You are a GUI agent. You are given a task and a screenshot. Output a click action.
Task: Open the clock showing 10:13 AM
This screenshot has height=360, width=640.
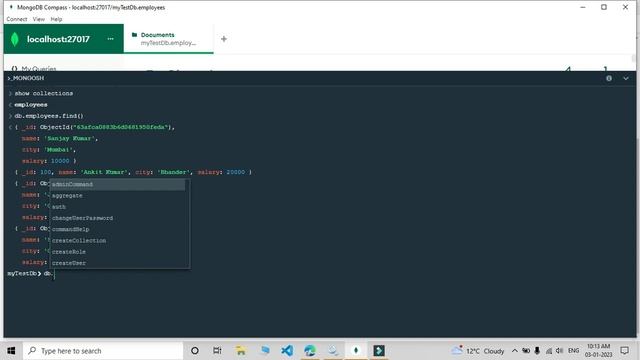coord(598,351)
